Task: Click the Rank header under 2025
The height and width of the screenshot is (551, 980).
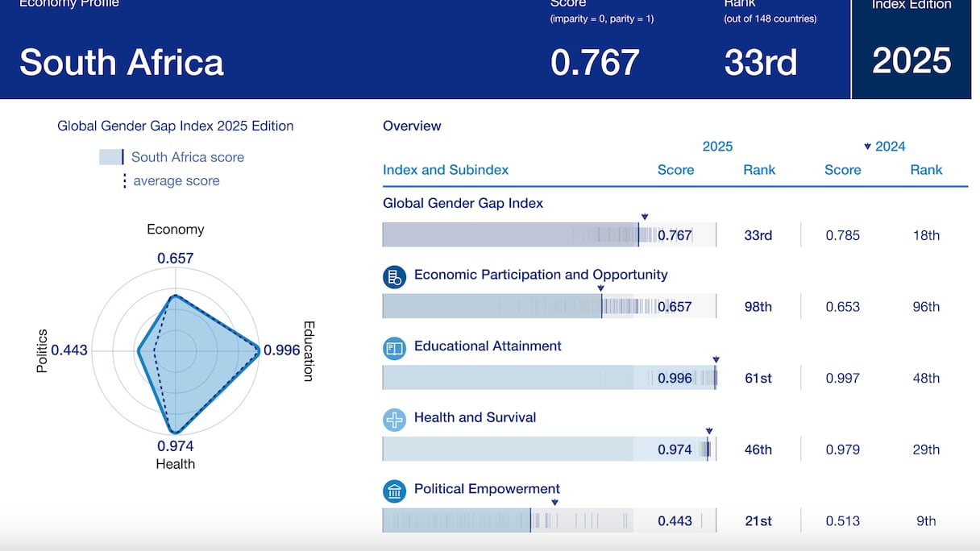Action: click(x=759, y=170)
